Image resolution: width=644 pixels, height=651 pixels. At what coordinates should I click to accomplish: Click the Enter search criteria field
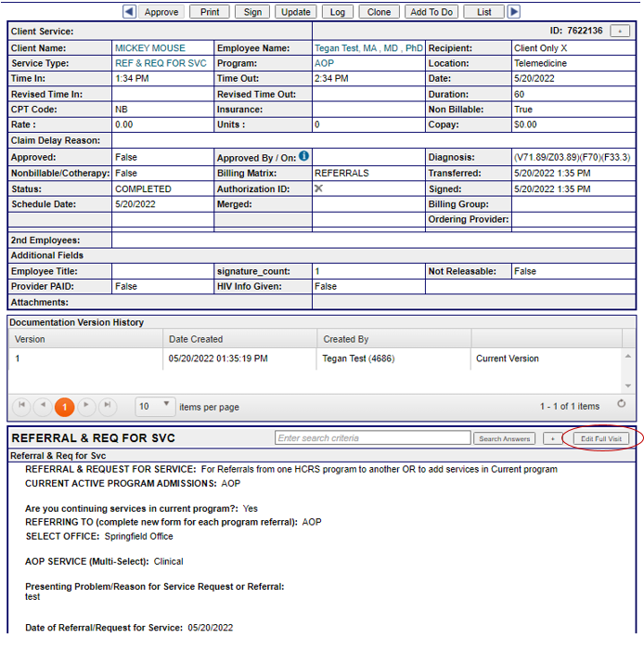click(372, 438)
